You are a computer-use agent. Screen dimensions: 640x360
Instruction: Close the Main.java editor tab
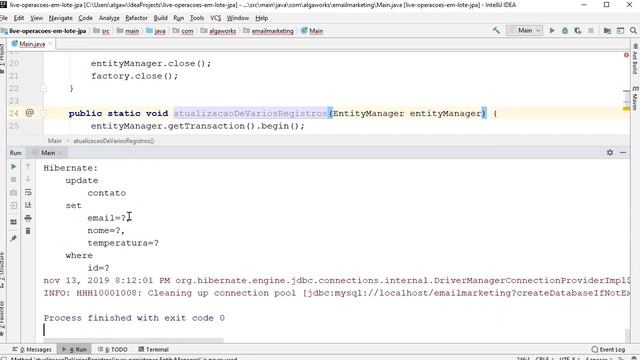(x=51, y=44)
